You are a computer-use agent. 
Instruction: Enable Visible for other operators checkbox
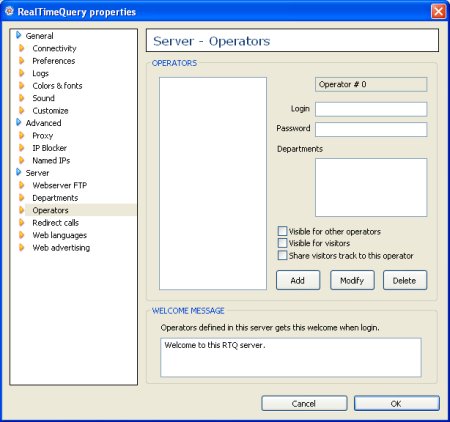pos(282,231)
